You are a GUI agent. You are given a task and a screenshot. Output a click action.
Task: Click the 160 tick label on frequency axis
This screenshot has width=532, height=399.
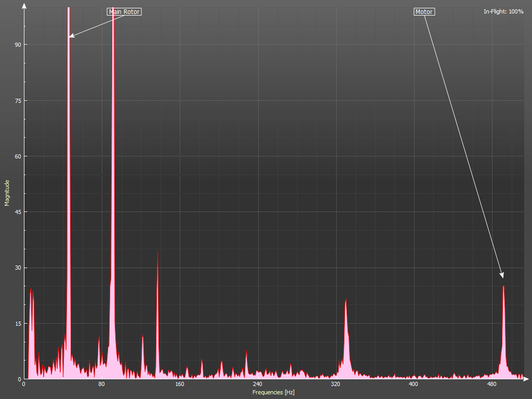(180, 384)
